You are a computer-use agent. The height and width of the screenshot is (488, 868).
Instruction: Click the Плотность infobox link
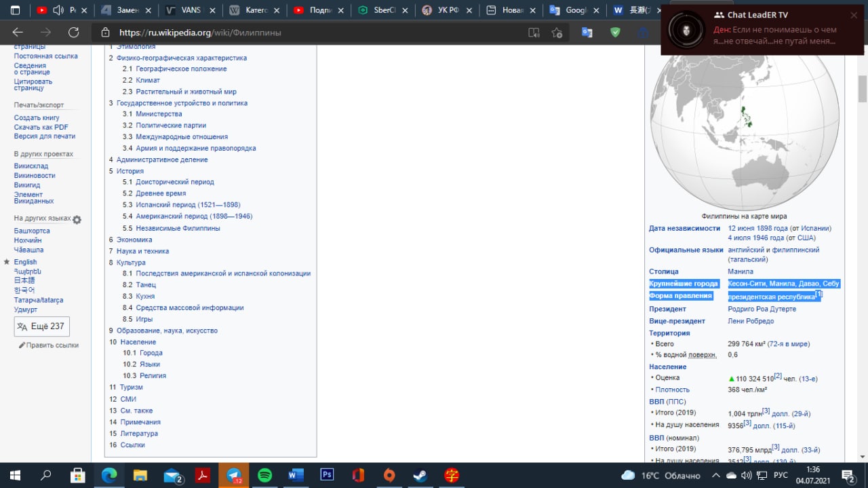pyautogui.click(x=673, y=390)
